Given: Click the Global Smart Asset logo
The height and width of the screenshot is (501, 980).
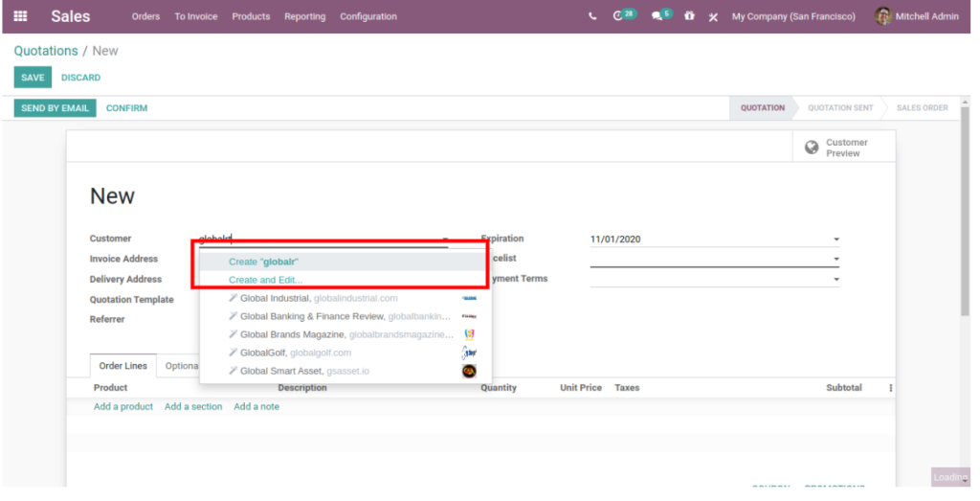Looking at the screenshot, I should [469, 371].
